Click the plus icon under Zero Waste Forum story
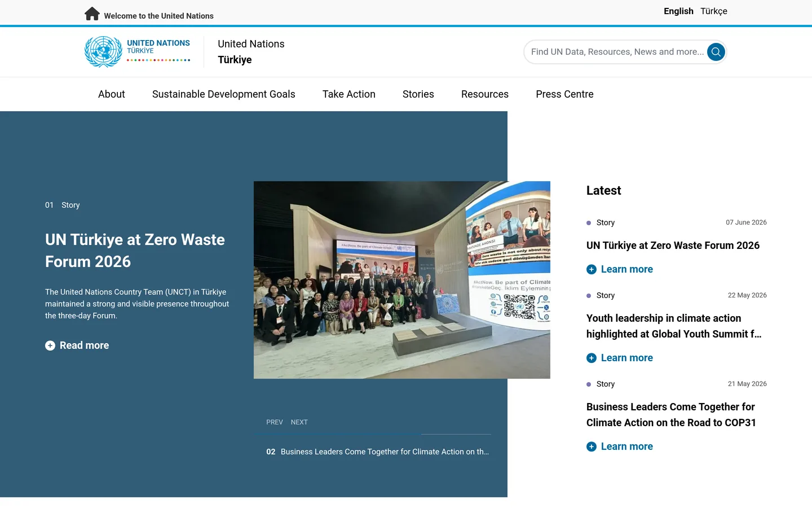This screenshot has height=508, width=812. (x=592, y=269)
